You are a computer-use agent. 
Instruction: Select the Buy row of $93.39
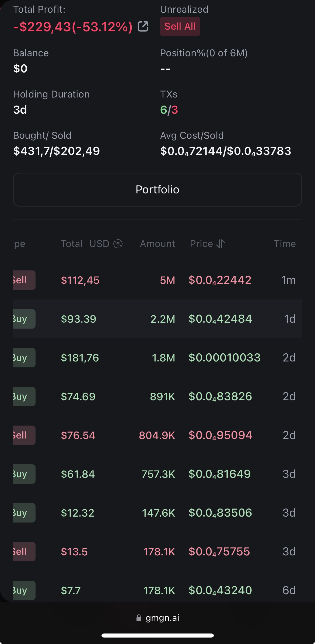point(157,319)
